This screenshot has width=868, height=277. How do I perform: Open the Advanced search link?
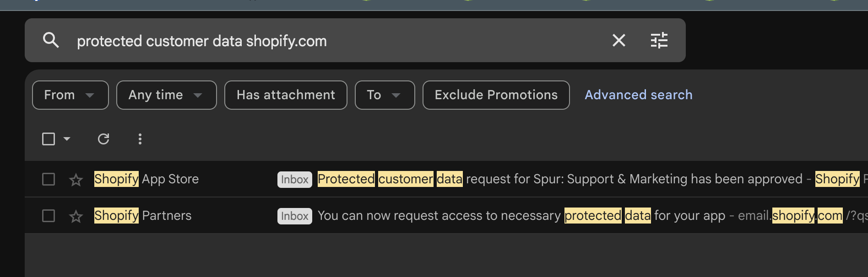pyautogui.click(x=638, y=95)
